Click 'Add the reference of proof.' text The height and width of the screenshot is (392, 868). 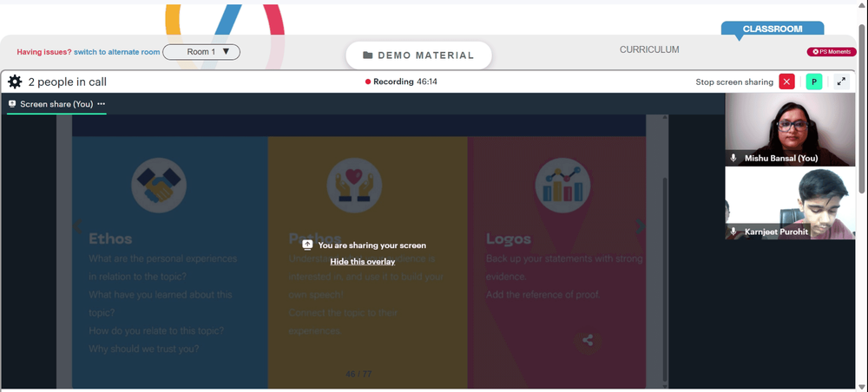pos(543,295)
